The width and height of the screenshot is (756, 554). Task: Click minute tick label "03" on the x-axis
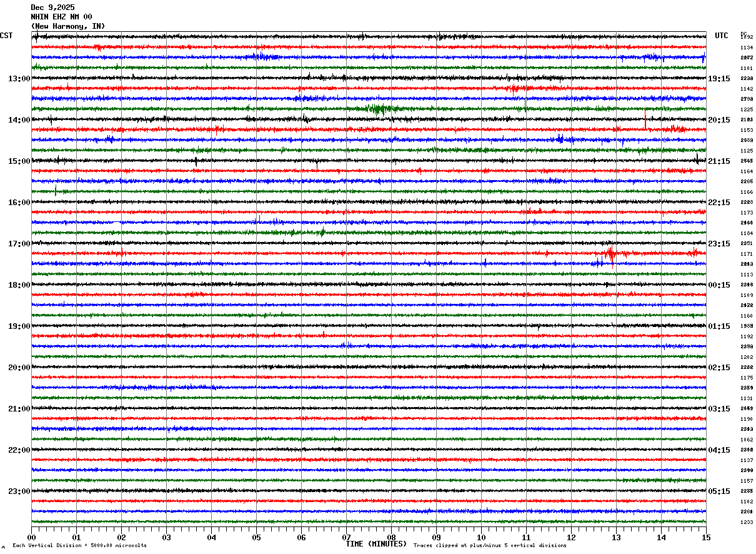166,537
